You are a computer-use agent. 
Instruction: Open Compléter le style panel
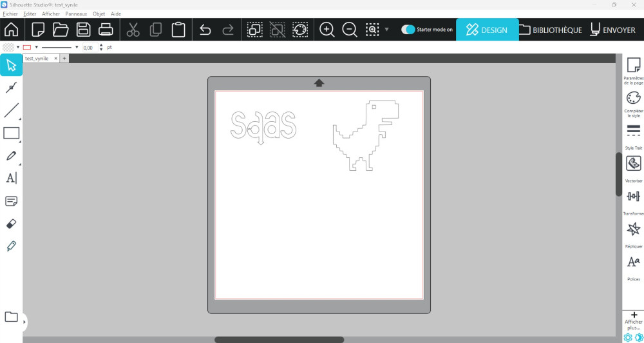tap(633, 104)
